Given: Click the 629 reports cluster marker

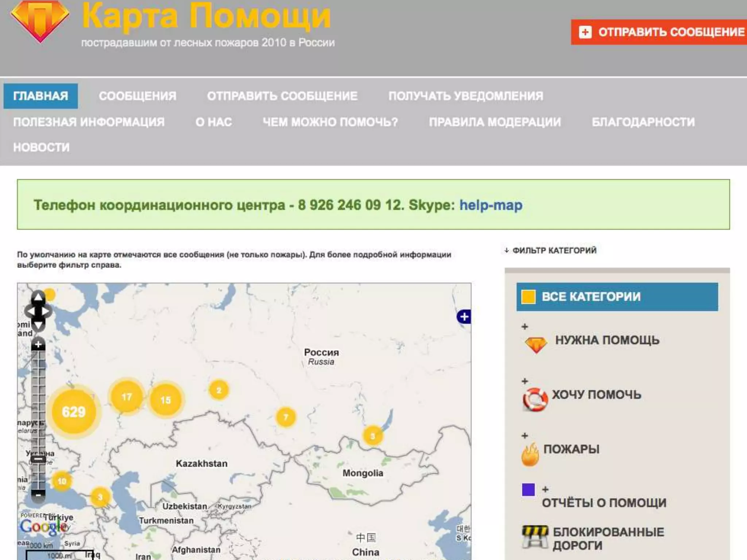Looking at the screenshot, I should (x=74, y=412).
